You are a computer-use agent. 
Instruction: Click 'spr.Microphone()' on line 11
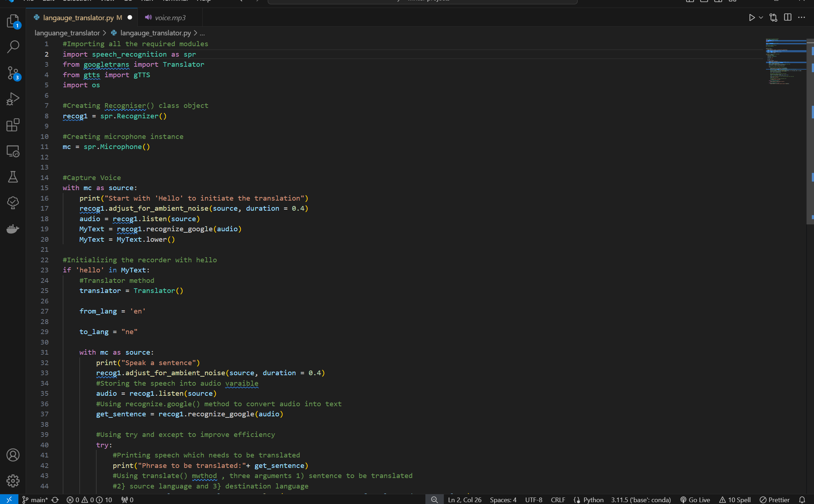click(x=117, y=146)
